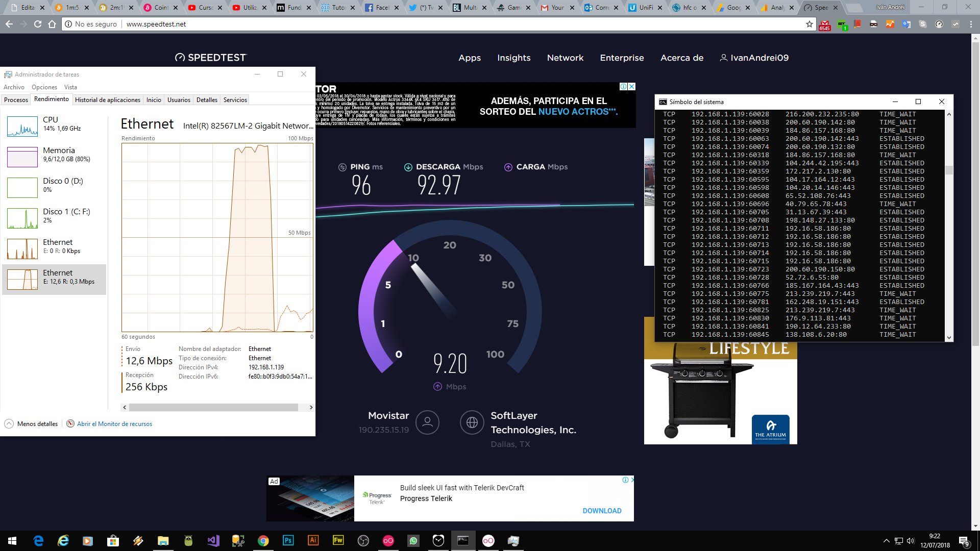The image size is (980, 551).
Task: Switch to Google Chrome in the taskbar
Action: [263, 541]
